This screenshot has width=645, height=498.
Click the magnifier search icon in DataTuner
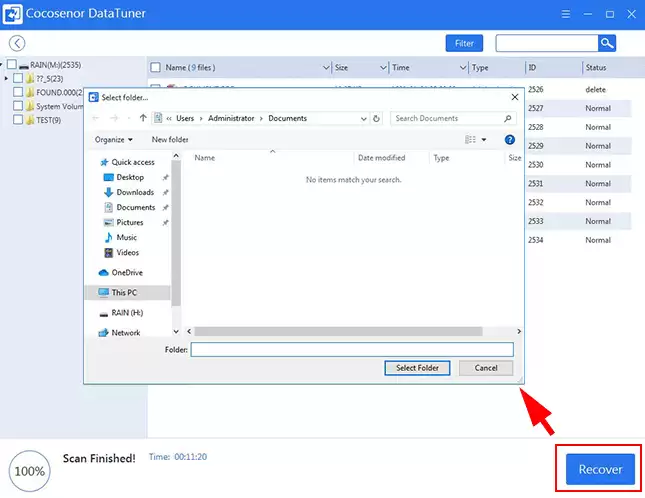click(607, 43)
